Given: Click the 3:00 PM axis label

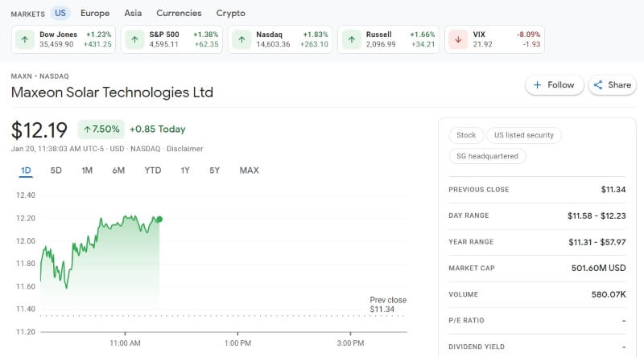Looking at the screenshot, I should point(350,343).
